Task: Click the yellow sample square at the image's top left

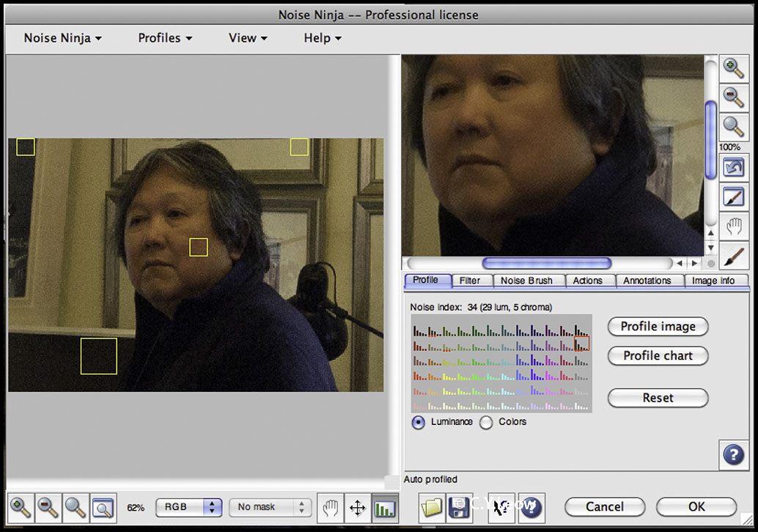Action: pos(26,147)
